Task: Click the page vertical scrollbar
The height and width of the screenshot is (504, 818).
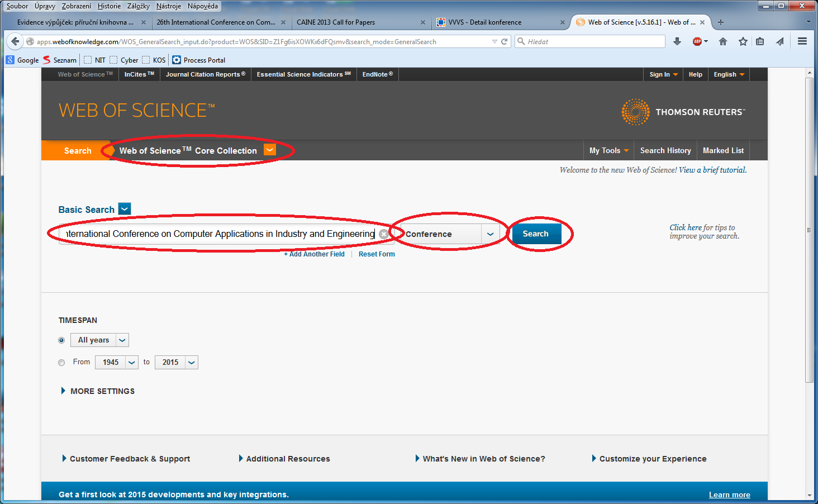Action: (809, 230)
